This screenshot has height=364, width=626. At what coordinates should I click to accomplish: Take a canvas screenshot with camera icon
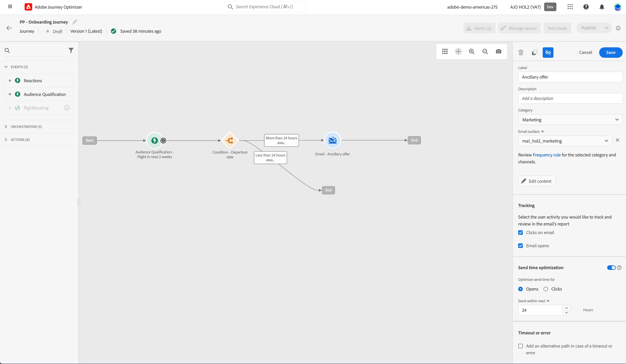[498, 51]
